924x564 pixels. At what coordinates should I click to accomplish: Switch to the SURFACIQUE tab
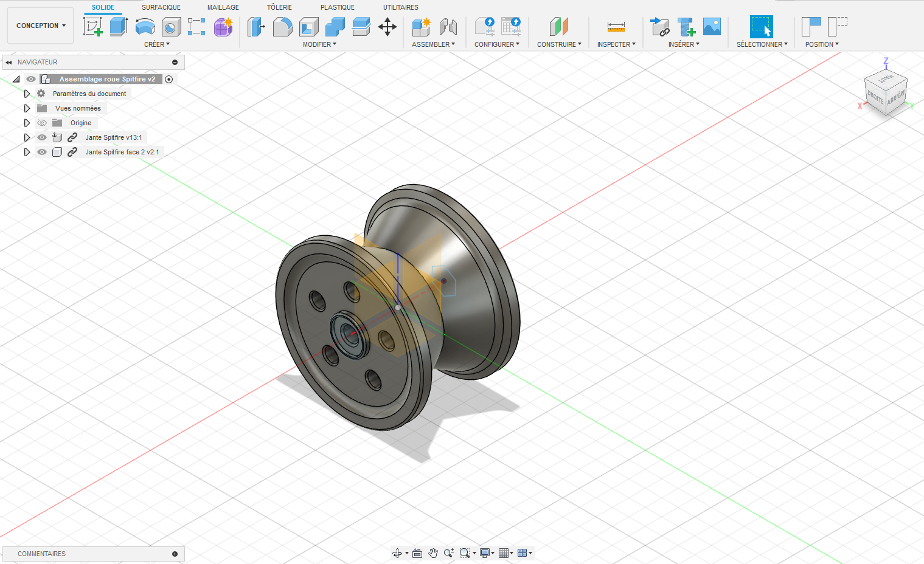(x=161, y=7)
